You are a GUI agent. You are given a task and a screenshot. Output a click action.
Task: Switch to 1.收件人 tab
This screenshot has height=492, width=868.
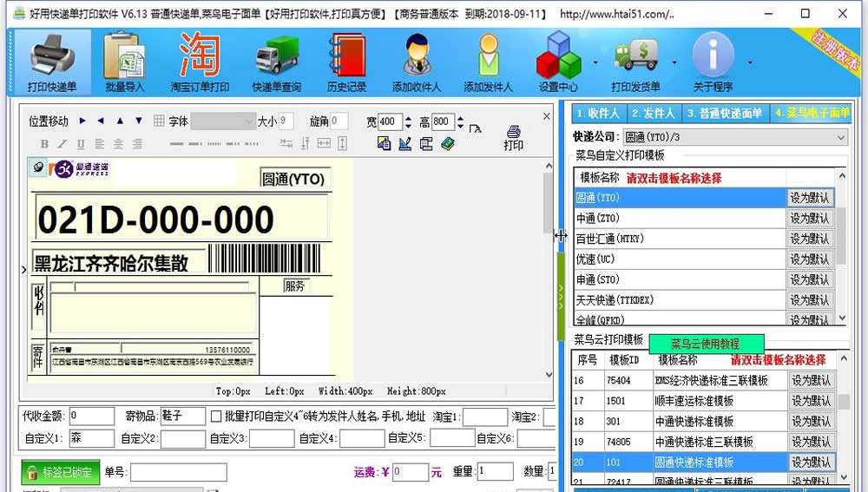tap(598, 114)
